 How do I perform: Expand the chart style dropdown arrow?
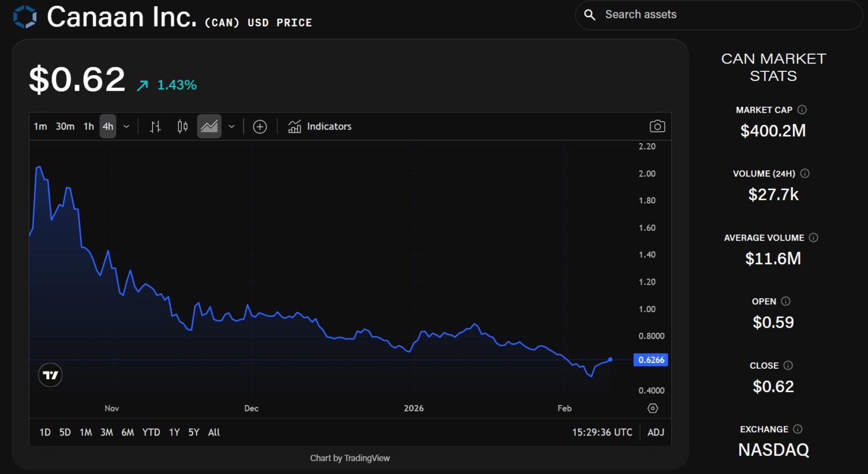click(232, 127)
